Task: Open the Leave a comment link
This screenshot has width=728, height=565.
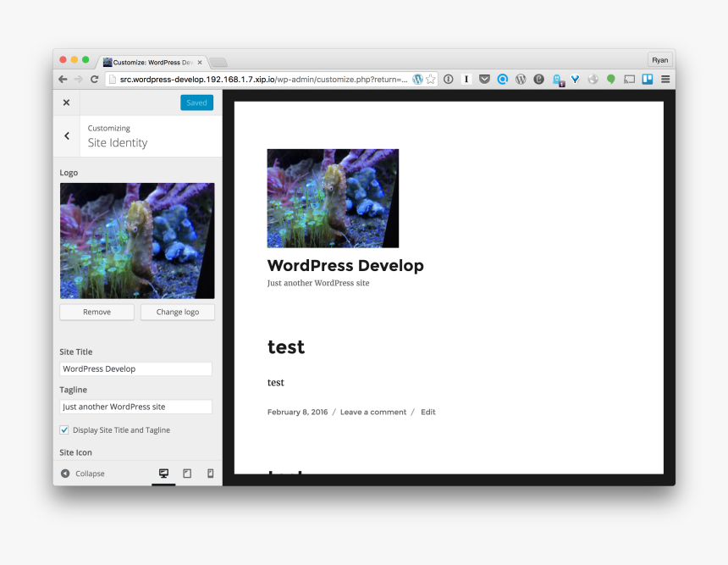Action: (x=372, y=413)
